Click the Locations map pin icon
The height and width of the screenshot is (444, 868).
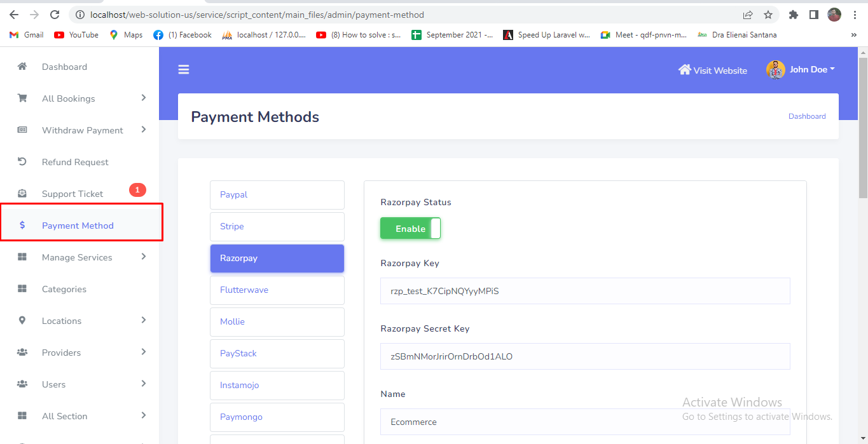click(22, 321)
